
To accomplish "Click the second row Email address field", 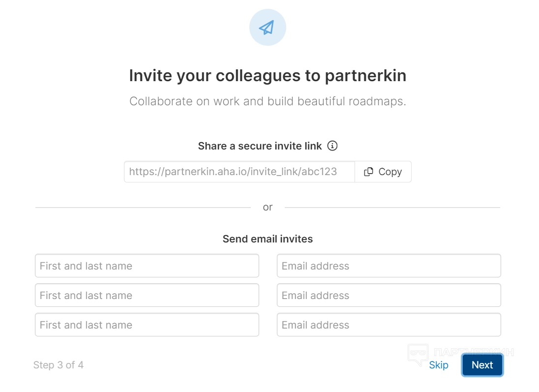I will point(389,295).
